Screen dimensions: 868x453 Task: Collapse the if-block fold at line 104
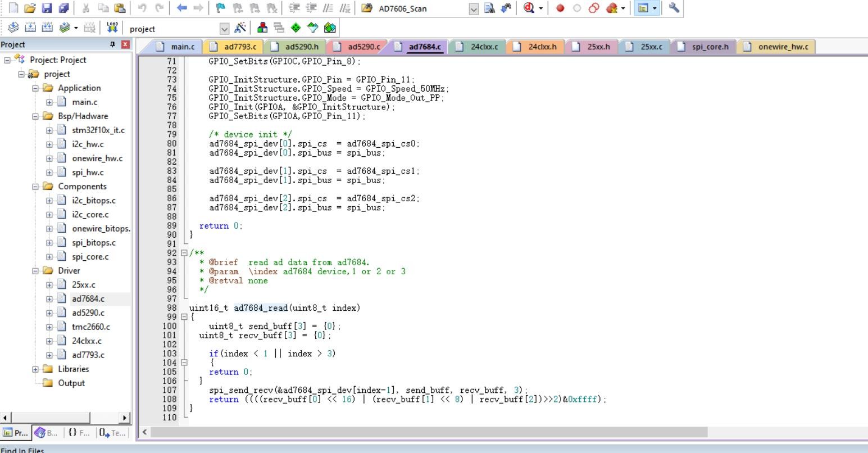pos(184,363)
